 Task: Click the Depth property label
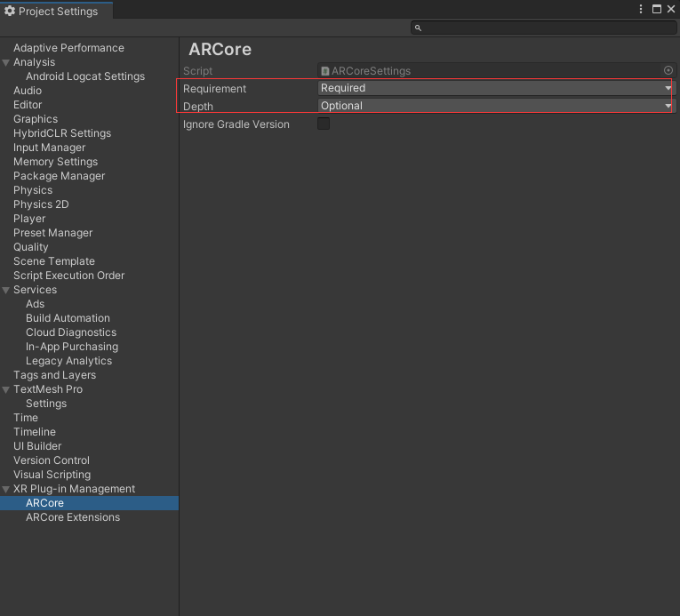point(197,107)
